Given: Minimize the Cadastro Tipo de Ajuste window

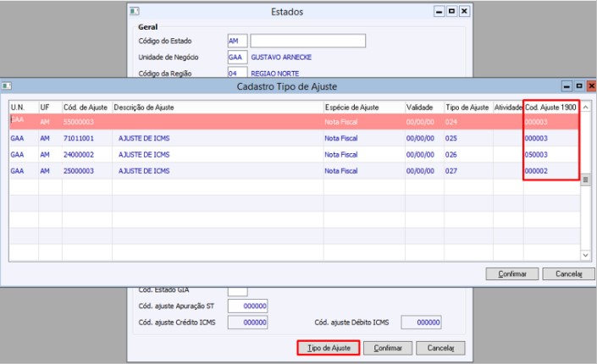Looking at the screenshot, I should click(x=567, y=86).
